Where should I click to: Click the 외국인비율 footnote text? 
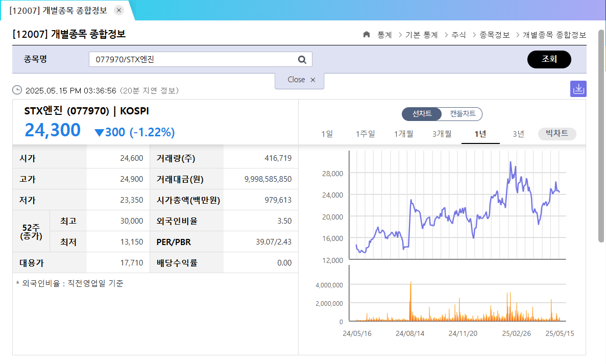pyautogui.click(x=69, y=283)
